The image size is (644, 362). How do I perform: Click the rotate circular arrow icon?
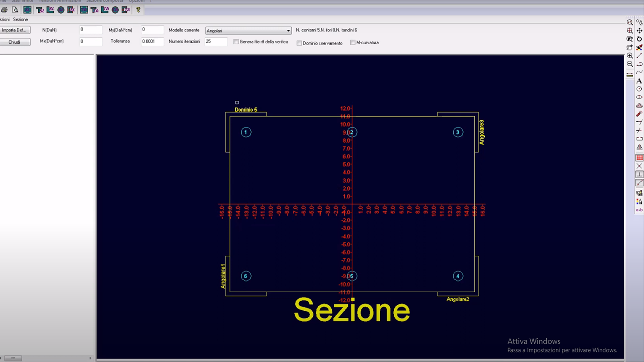pyautogui.click(x=639, y=39)
